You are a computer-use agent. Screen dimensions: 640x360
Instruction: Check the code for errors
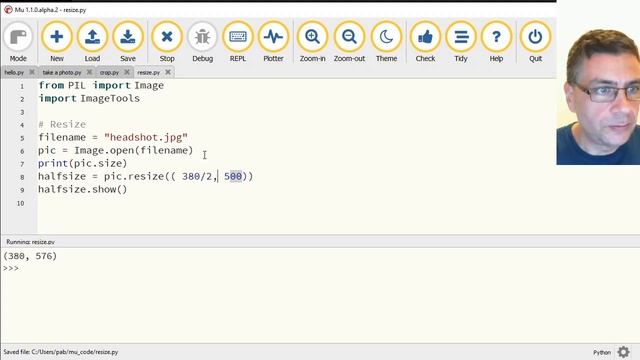point(425,42)
